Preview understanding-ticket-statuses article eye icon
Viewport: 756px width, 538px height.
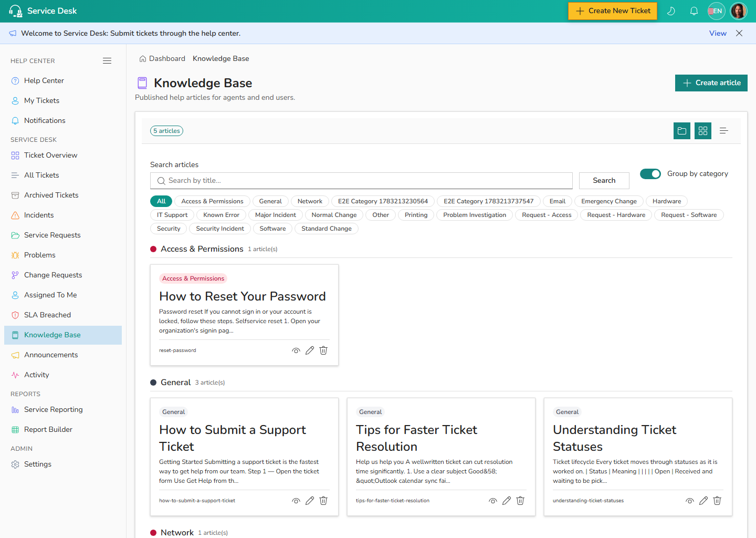[690, 501]
